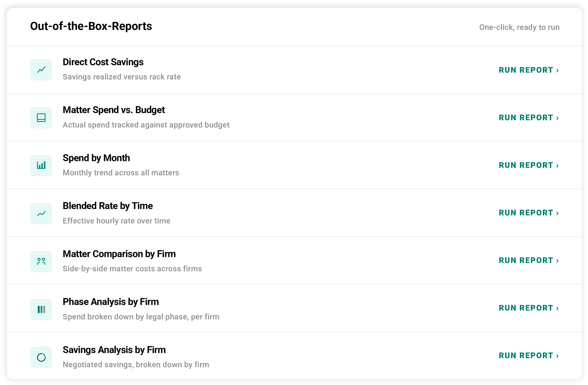Run the Matter Comparison by Firm report
Image resolution: width=588 pixels, height=385 pixels.
coord(529,260)
